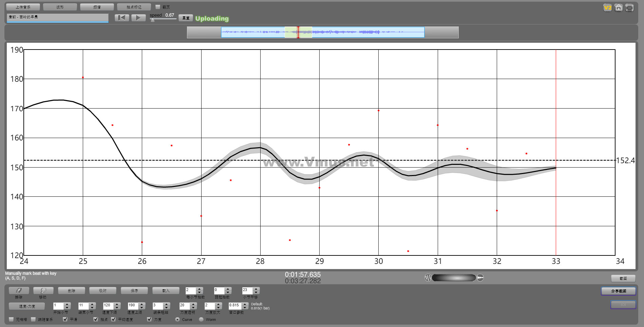This screenshot has width=644, height=327.
Task: Click the speed slider handle
Action: (x=153, y=20)
